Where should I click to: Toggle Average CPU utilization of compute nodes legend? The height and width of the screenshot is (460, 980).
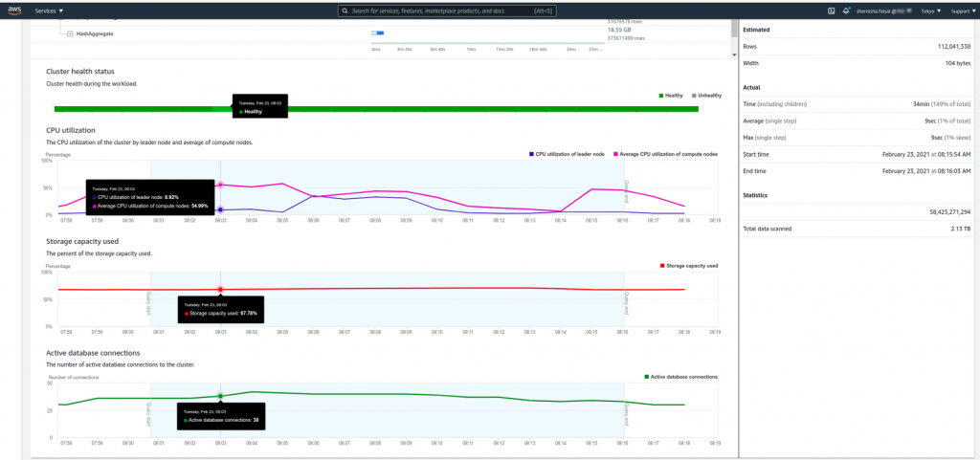coord(664,154)
